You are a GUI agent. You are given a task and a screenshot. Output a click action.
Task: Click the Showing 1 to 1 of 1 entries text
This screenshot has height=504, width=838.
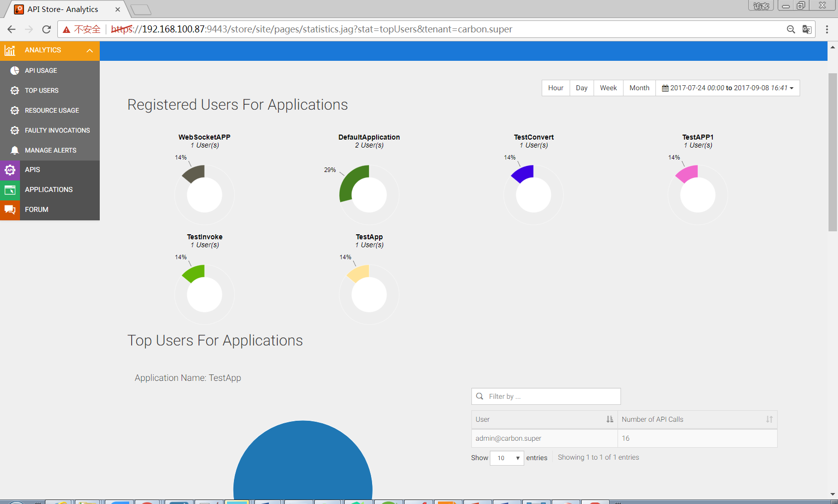pos(598,457)
